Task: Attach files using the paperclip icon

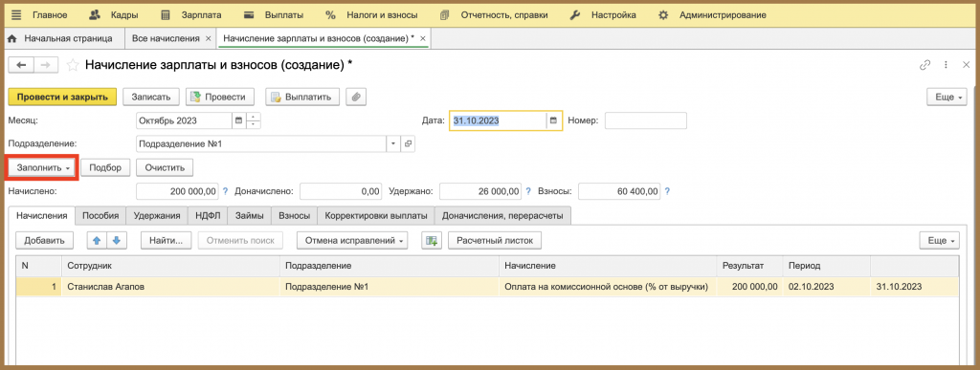Action: 356,97
